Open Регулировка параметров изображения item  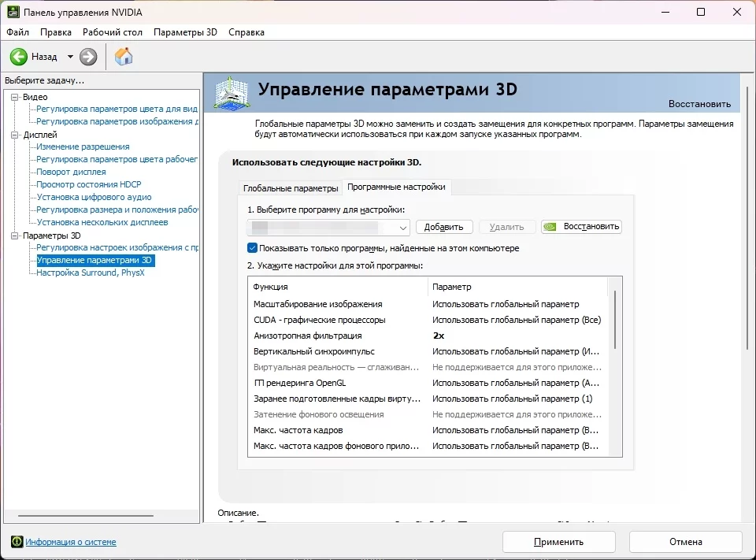coord(117,121)
